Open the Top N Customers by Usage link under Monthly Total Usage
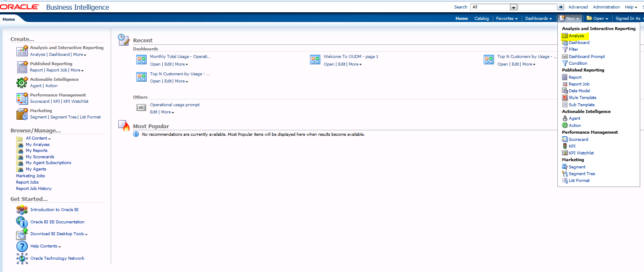This screenshot has width=644, height=272. (180, 74)
